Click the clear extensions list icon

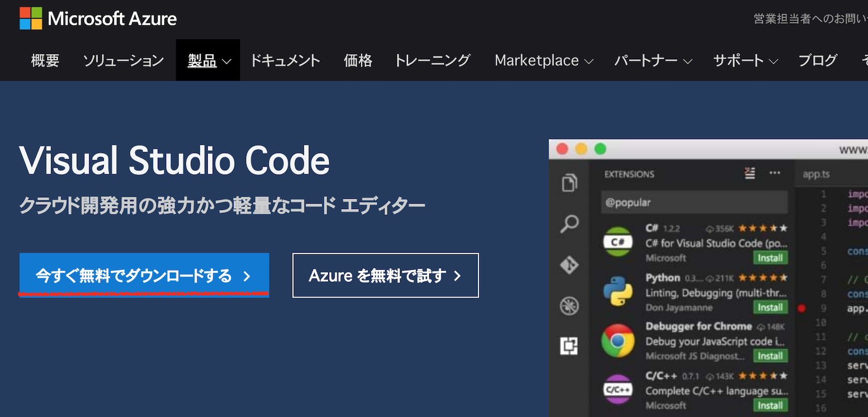(750, 173)
